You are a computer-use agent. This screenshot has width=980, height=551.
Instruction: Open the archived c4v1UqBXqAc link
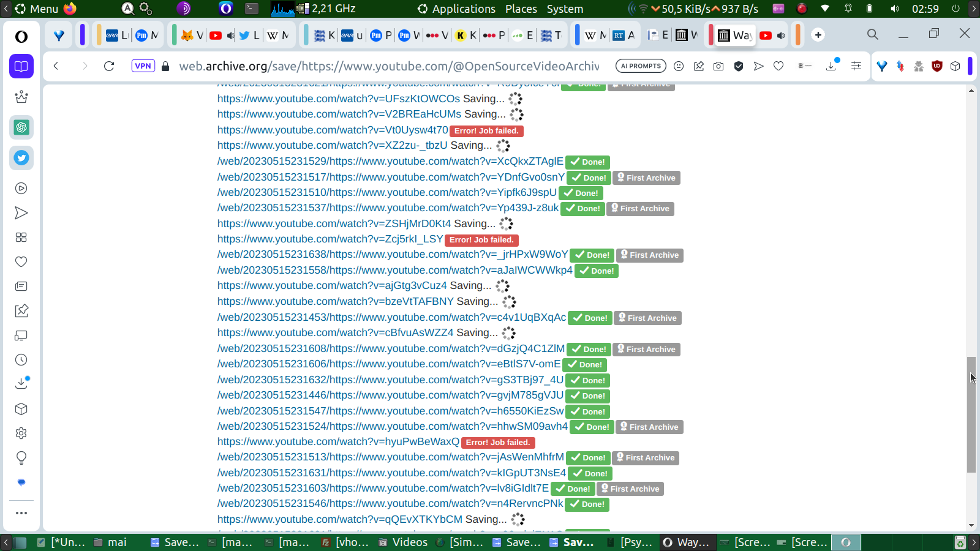point(391,317)
